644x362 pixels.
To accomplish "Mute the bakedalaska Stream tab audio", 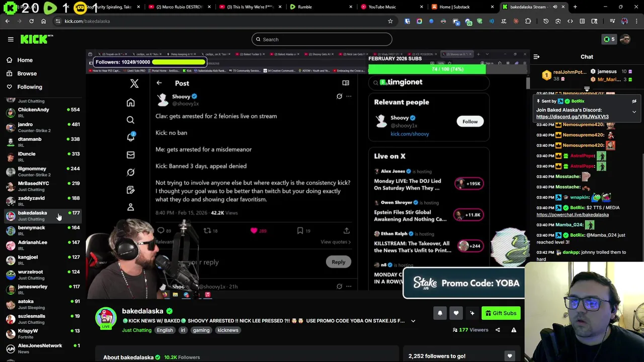I will click(x=555, y=7).
